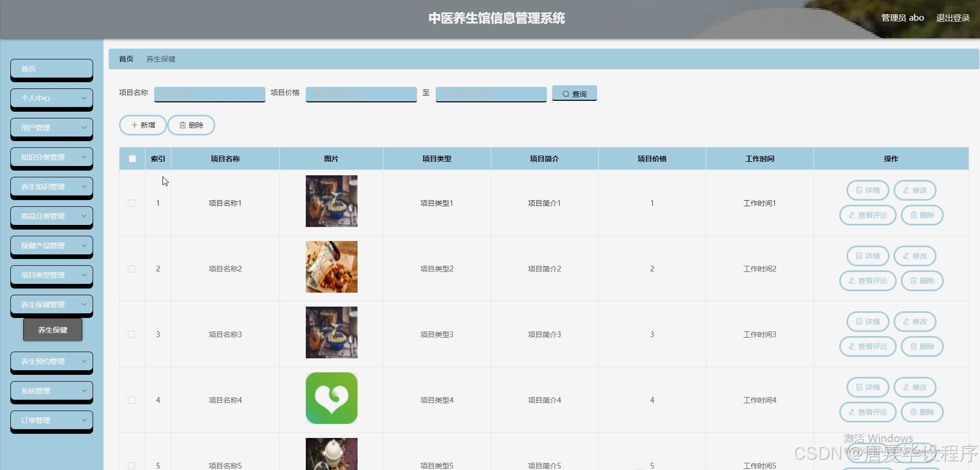Click cell 项目类型2 in the table

[437, 269]
